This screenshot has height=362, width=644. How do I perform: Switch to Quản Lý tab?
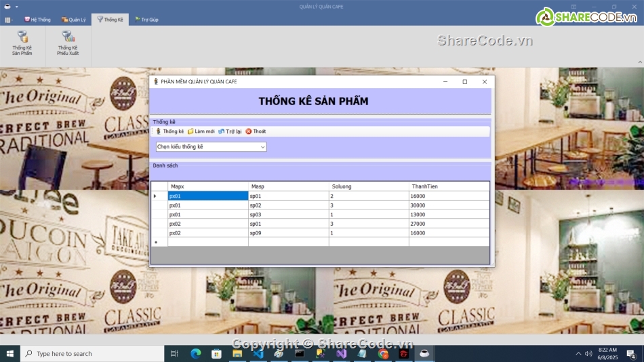click(74, 20)
